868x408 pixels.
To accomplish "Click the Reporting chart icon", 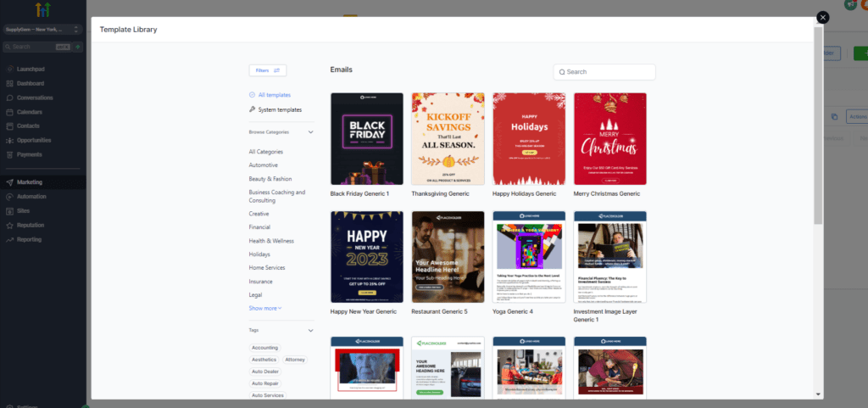I will tap(10, 240).
